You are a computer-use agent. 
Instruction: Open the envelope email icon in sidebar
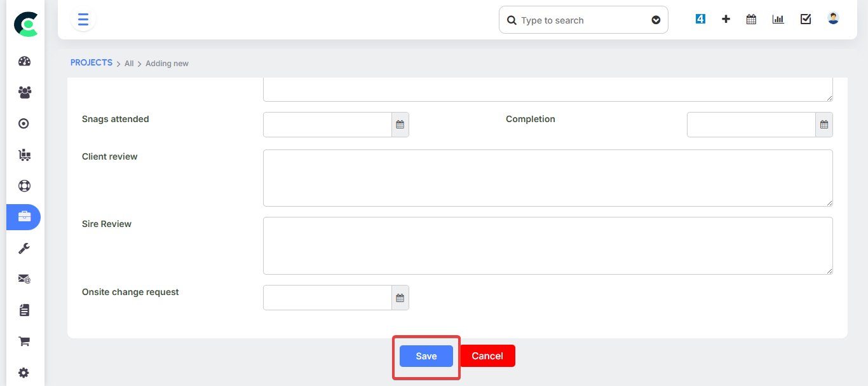pos(24,279)
